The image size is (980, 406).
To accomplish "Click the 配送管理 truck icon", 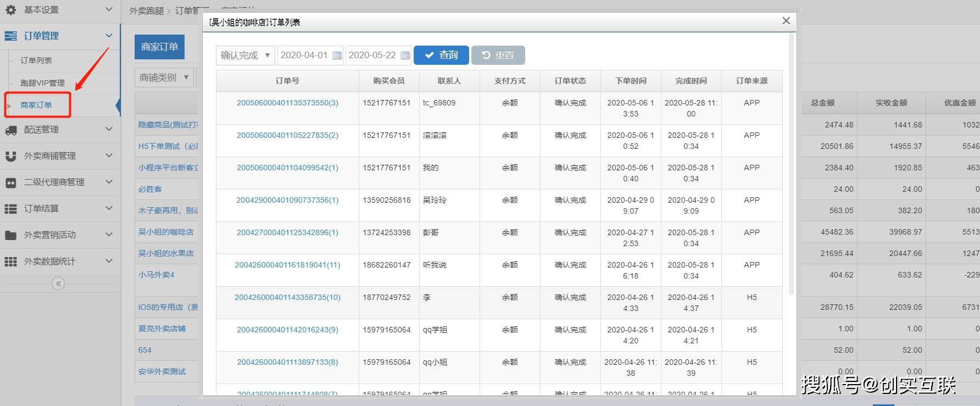I will point(10,130).
